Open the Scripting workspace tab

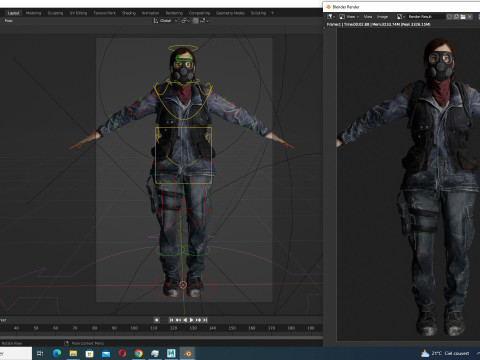tap(258, 13)
